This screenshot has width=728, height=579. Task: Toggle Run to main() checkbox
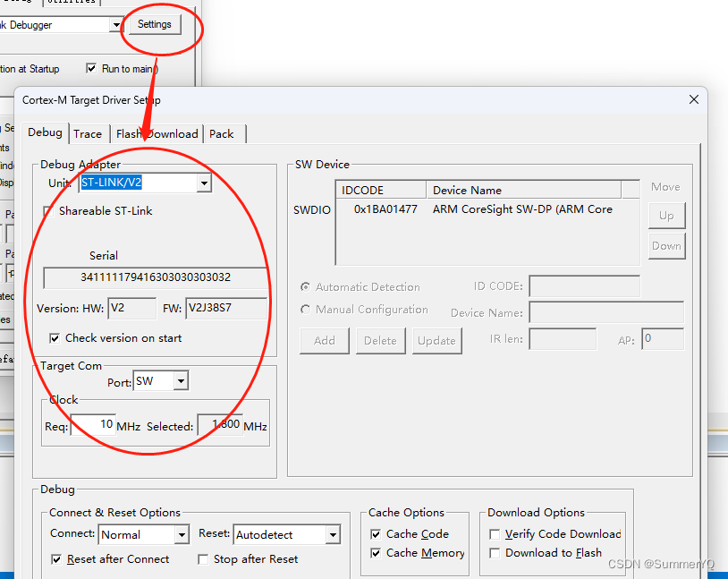tap(91, 69)
